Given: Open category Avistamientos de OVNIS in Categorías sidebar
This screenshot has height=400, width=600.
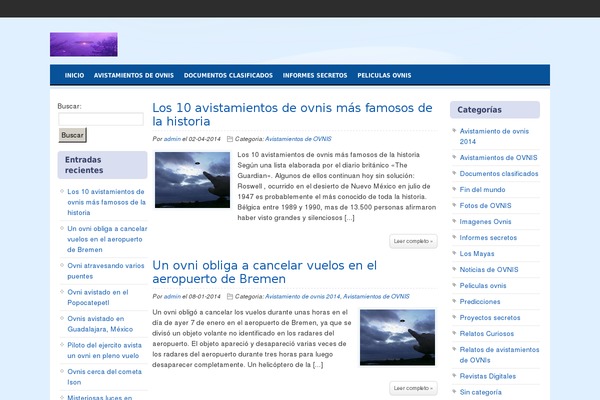Looking at the screenshot, I should point(498,158).
